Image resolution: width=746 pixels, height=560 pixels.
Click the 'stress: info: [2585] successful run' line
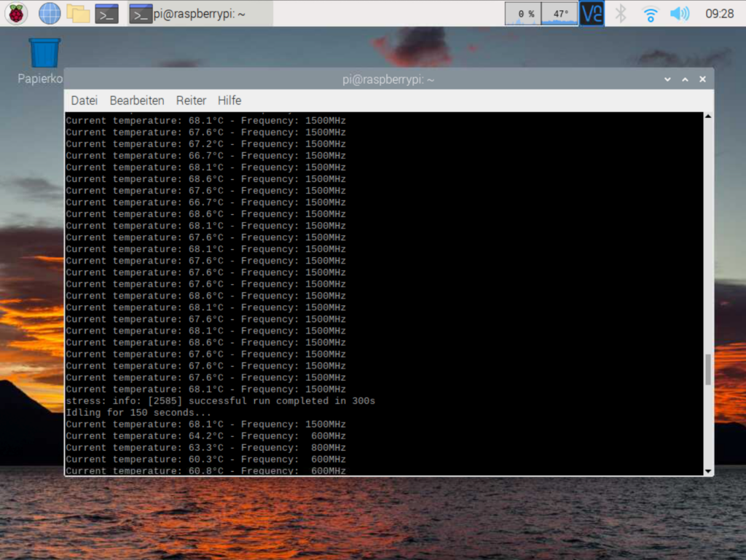coord(220,401)
